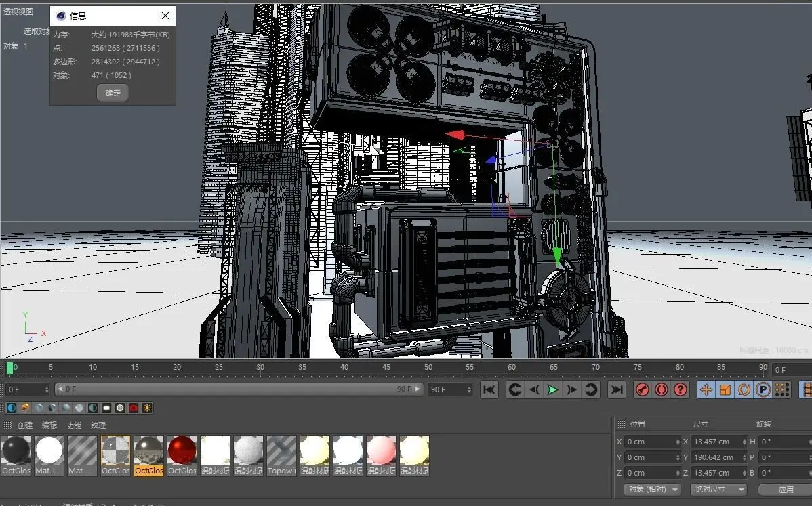Viewport: 812px width, 506px height.
Task: Toggle automatic keyframing red circle icon
Action: (662, 389)
